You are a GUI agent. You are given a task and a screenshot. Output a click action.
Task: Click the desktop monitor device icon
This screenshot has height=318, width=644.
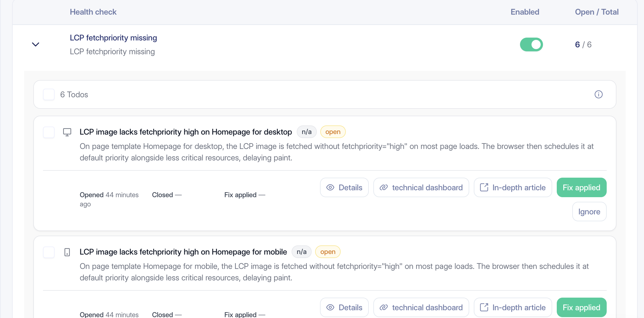pyautogui.click(x=67, y=132)
